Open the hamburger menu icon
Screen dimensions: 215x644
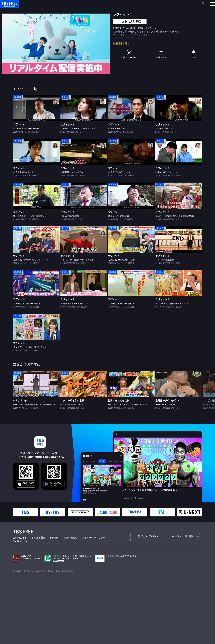pyautogui.click(x=212, y=4)
